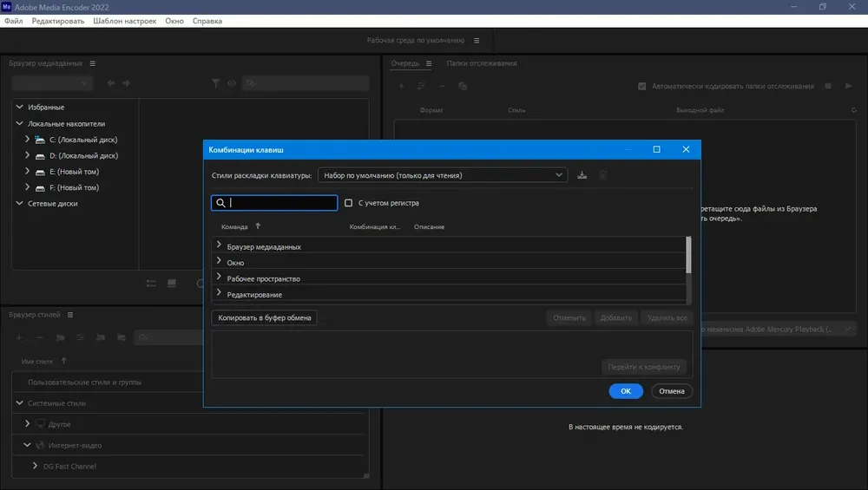Viewport: 868px width, 490px height.
Task: Toggle Автоматически кодировать папки отслеживания checkbox
Action: (x=641, y=86)
